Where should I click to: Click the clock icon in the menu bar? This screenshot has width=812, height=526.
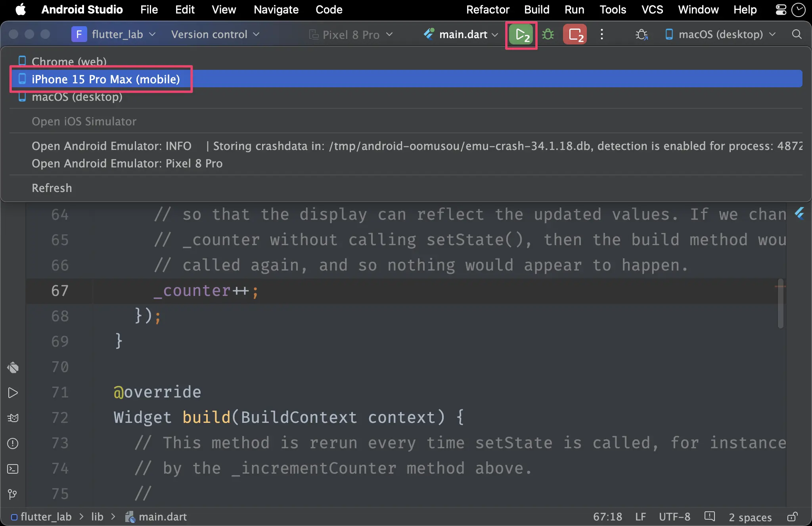pos(798,10)
